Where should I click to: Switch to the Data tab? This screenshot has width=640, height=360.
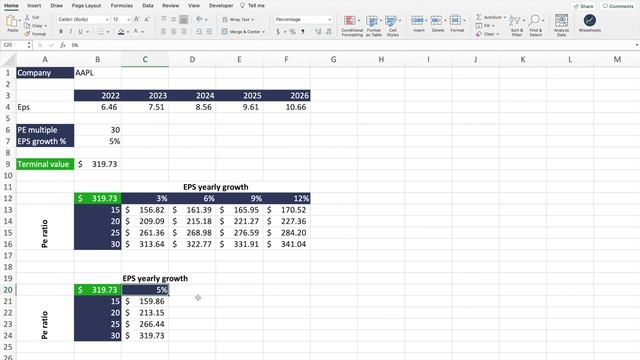(148, 6)
